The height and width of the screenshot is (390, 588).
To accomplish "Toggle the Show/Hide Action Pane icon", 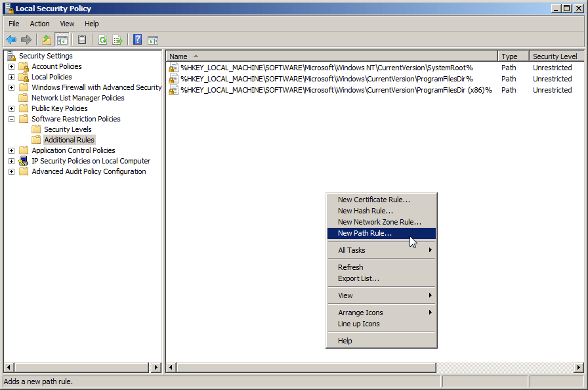I will (x=153, y=40).
